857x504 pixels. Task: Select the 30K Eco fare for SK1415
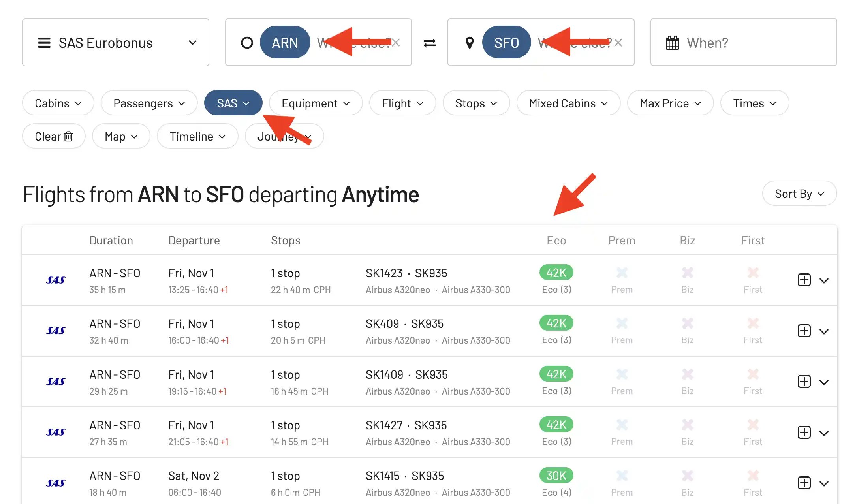pos(556,476)
